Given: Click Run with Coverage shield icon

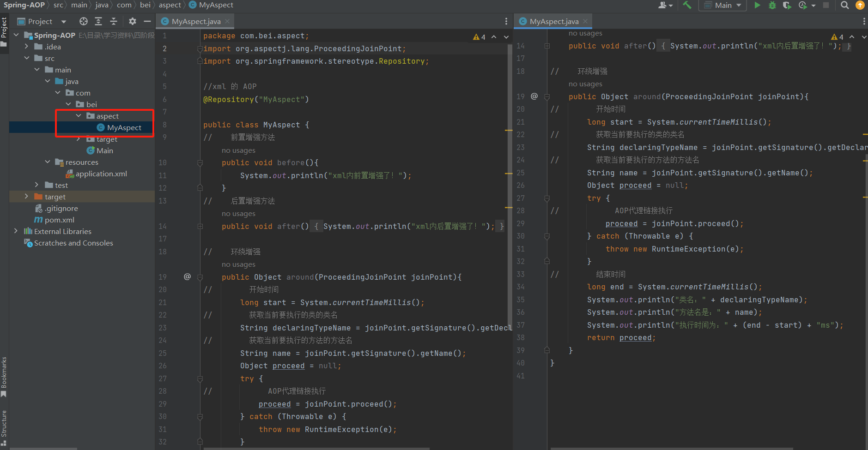Looking at the screenshot, I should 787,5.
